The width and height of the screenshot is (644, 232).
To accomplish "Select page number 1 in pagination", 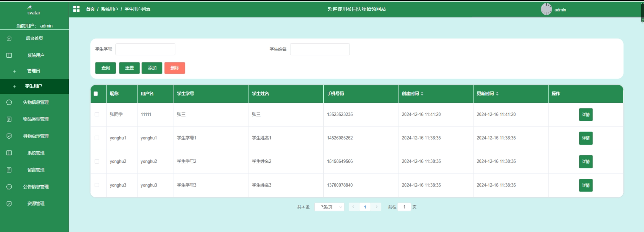I will 365,207.
